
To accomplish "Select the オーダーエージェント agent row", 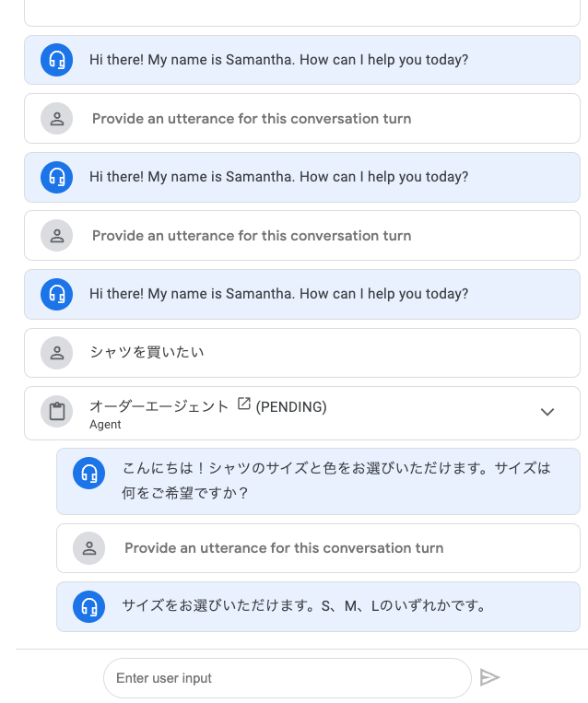I will 302,413.
